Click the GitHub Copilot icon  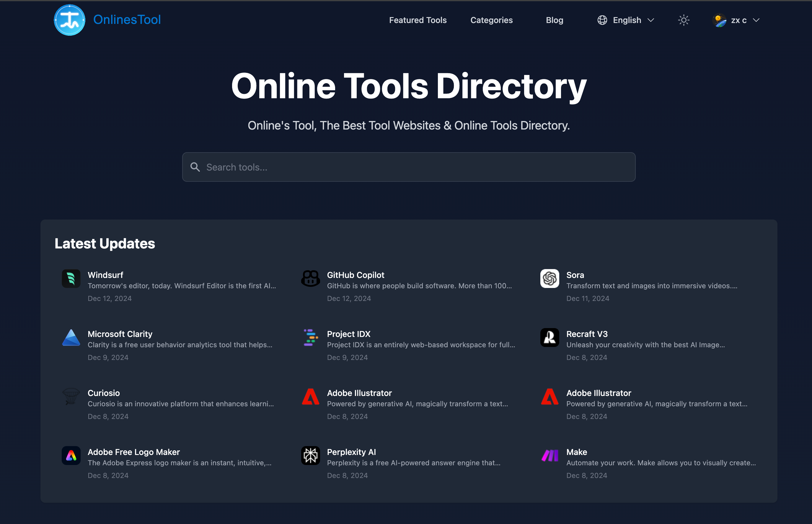click(x=311, y=279)
